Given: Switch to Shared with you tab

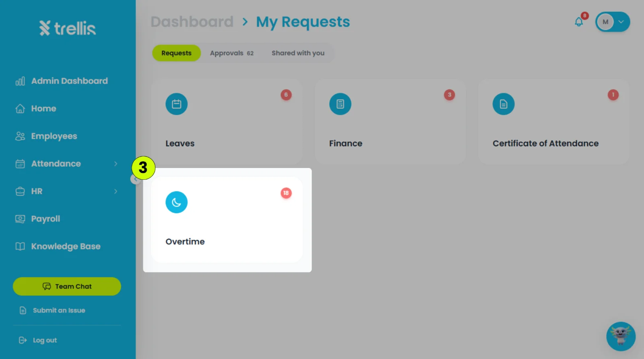Looking at the screenshot, I should click(298, 53).
